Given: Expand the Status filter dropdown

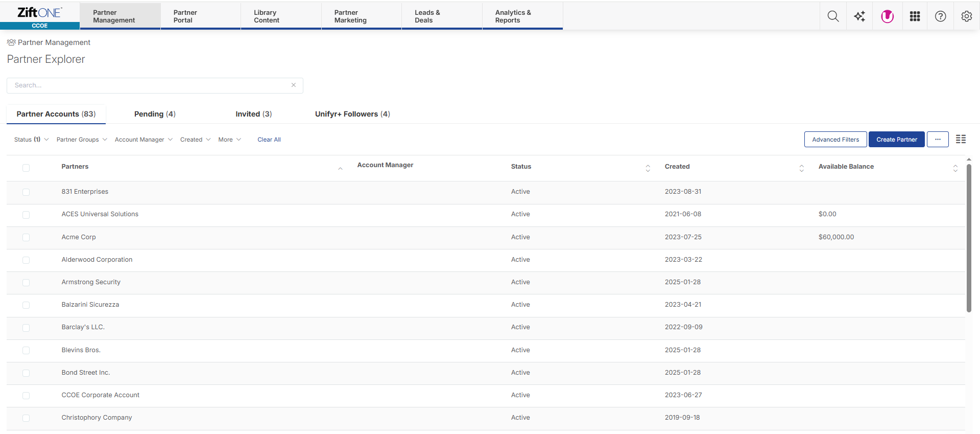Looking at the screenshot, I should pos(31,140).
